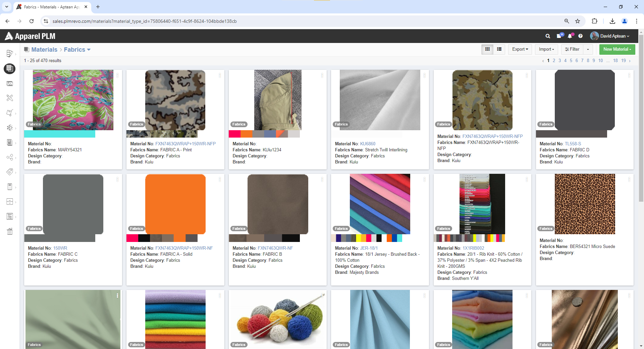Click the Apparel PLM logo

coord(30,36)
